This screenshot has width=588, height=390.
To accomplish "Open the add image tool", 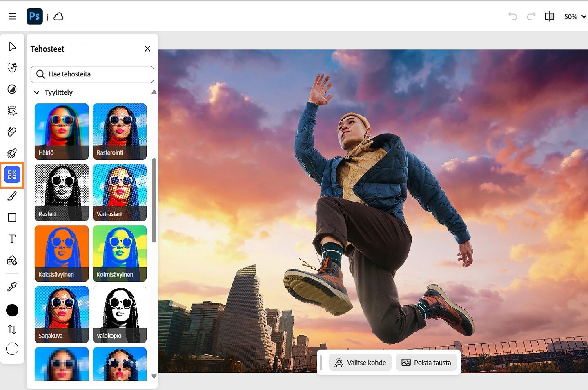I will (x=12, y=260).
